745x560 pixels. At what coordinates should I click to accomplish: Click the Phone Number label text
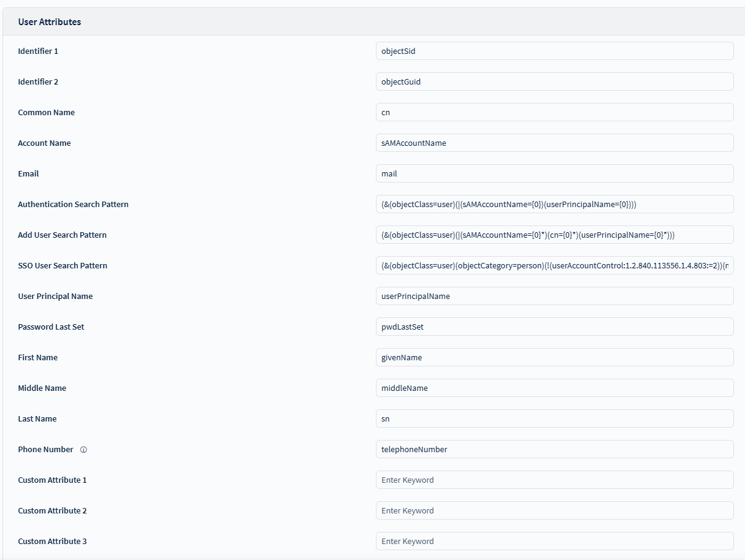pos(45,450)
